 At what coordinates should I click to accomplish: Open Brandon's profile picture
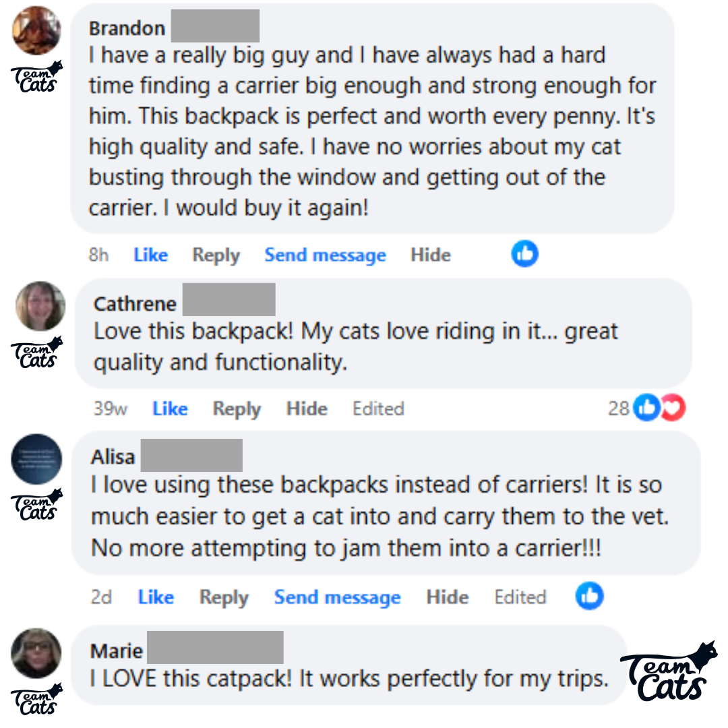point(36,30)
